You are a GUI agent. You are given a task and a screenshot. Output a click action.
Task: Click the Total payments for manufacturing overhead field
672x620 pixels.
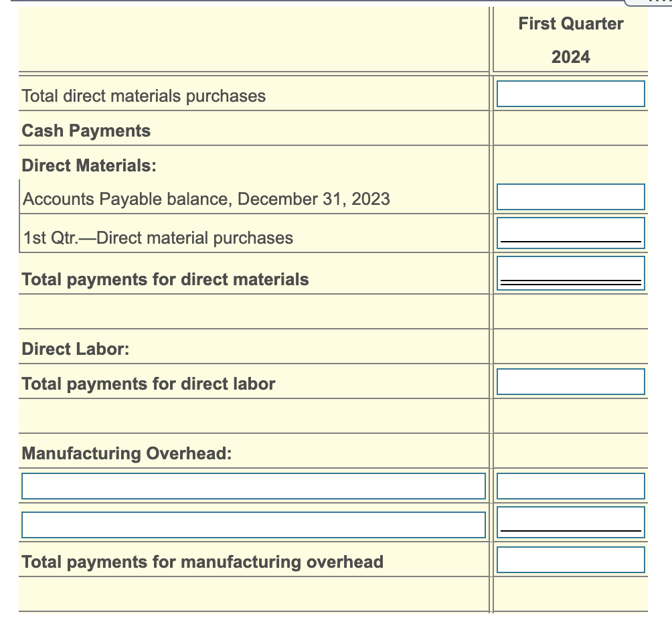point(570,560)
